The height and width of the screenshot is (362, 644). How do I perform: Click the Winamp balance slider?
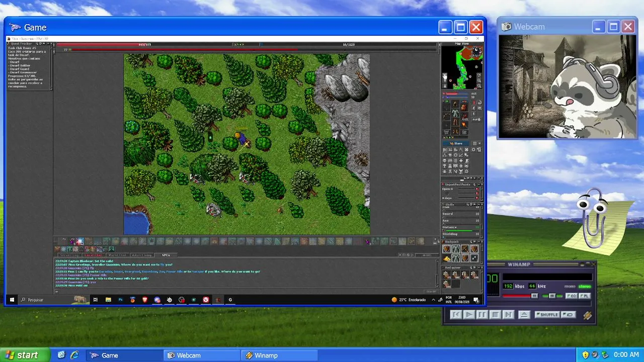(552, 296)
